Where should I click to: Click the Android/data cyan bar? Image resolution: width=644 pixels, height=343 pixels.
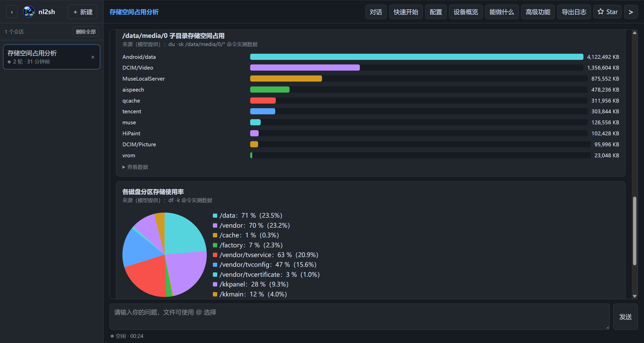(x=417, y=57)
